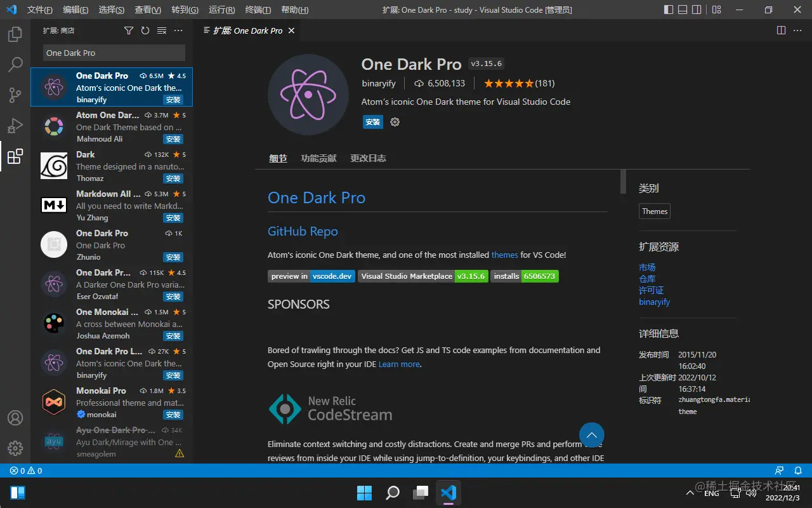Open the 仓库 resource link

(x=647, y=279)
